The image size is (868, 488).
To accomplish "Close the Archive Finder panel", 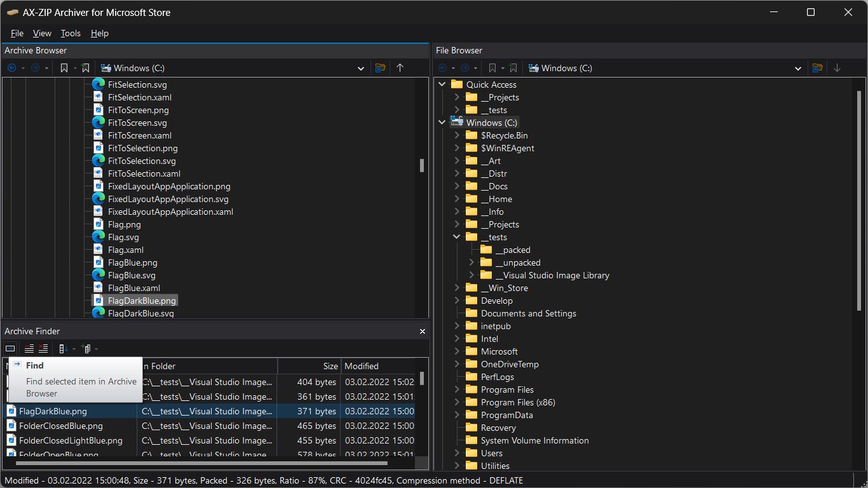I will tap(423, 331).
